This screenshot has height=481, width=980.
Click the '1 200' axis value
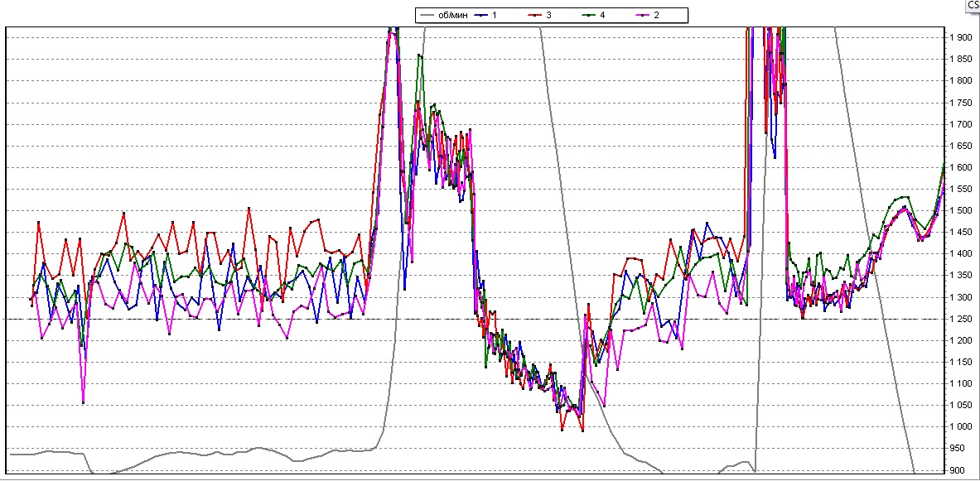click(x=960, y=340)
